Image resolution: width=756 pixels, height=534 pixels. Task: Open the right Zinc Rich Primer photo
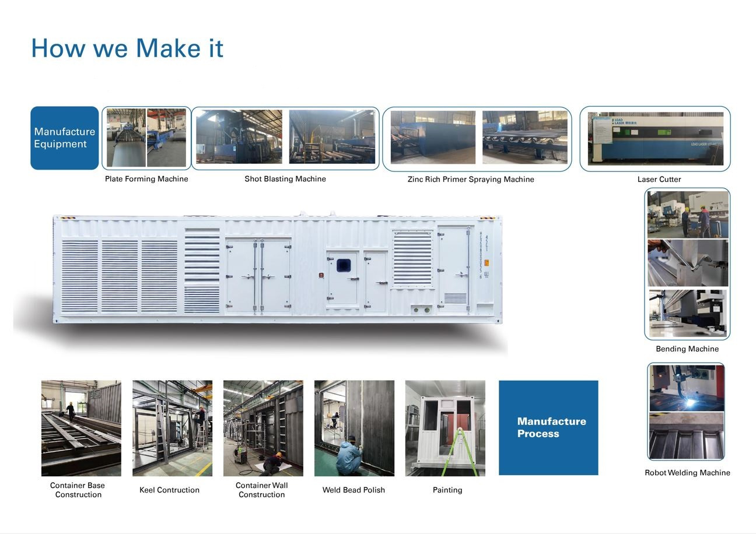pos(524,138)
